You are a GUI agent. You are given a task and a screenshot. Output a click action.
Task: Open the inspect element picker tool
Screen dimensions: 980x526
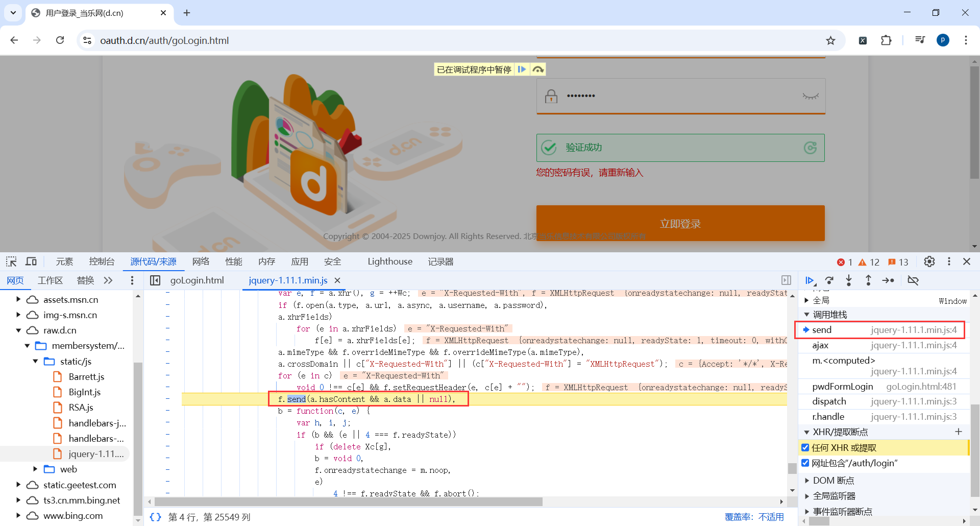pos(11,261)
